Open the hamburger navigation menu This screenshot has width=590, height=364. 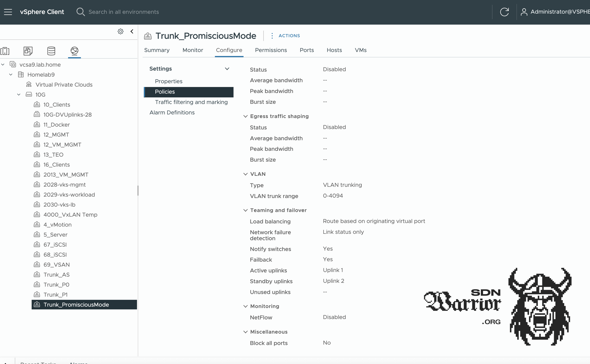click(x=8, y=12)
